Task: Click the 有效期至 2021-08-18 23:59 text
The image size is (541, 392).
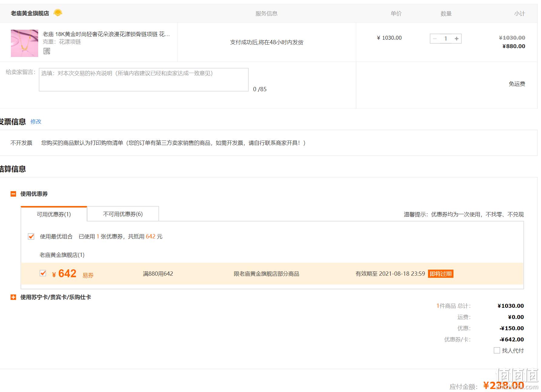Action: (x=390, y=274)
